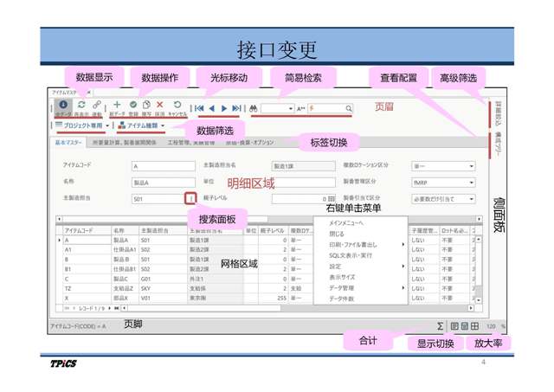554x392 pixels.
Task: Click the link chain icon in toolbar
Action: coord(97,106)
